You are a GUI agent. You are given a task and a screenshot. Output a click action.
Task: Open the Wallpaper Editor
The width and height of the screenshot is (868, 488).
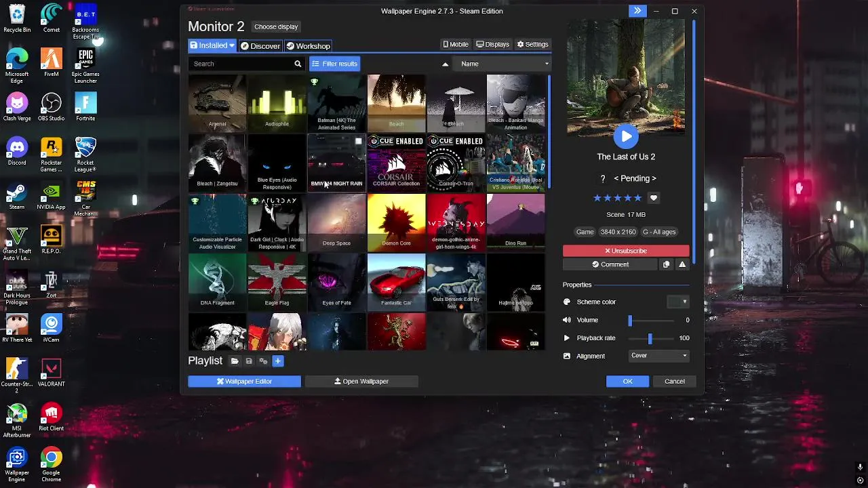(244, 382)
